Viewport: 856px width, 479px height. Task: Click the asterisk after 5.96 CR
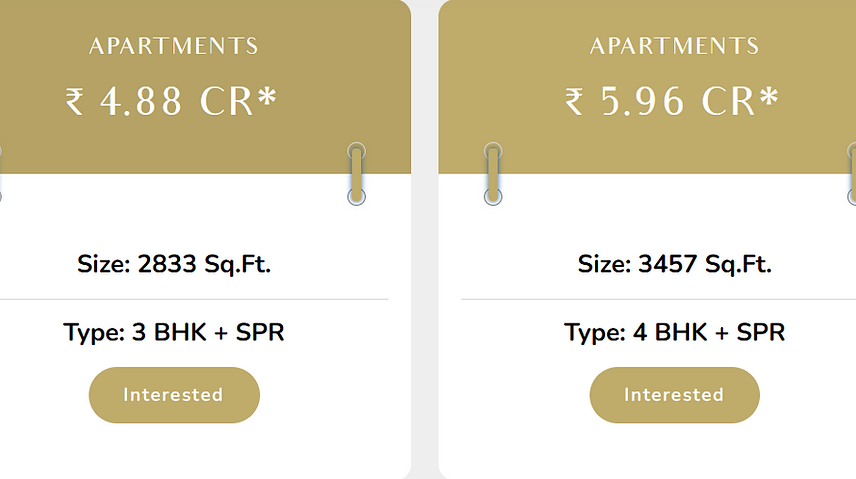pyautogui.click(x=768, y=97)
